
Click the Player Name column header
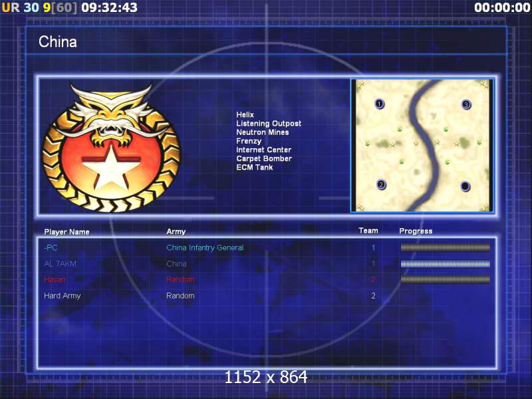[67, 232]
